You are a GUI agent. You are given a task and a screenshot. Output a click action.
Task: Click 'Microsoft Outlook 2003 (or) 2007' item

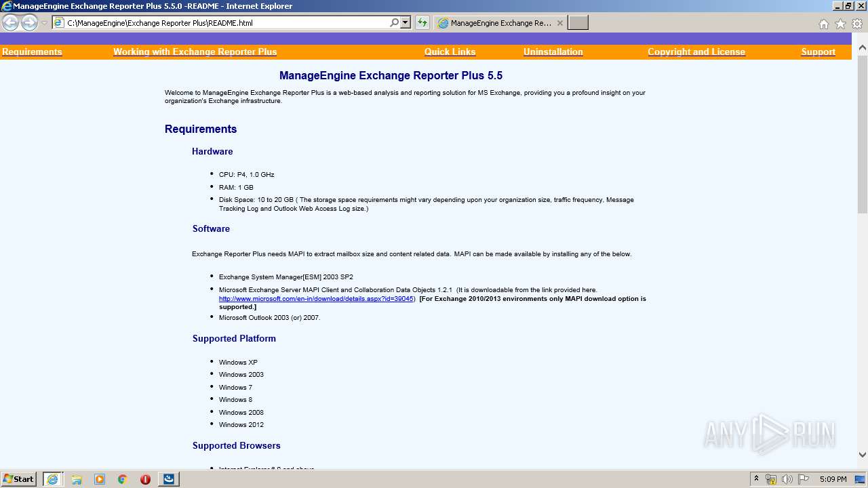[269, 318]
